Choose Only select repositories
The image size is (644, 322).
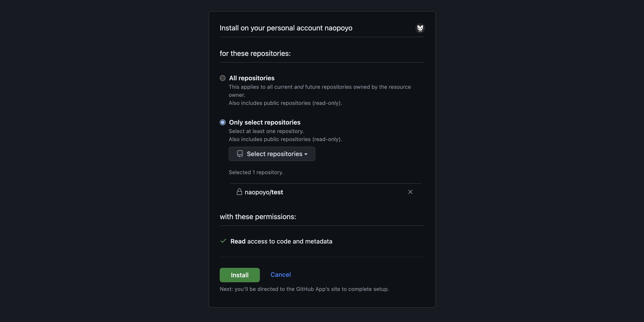(x=222, y=122)
